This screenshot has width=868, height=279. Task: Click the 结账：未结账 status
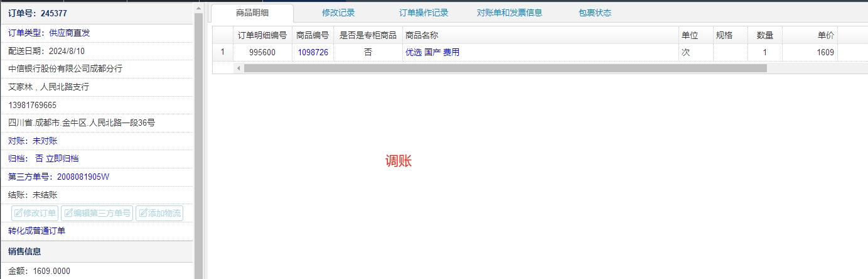(x=33, y=195)
